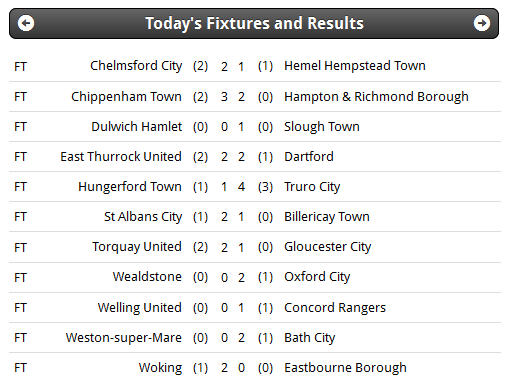507x391 pixels.
Task: Open the Dartford team link
Action: click(x=309, y=157)
